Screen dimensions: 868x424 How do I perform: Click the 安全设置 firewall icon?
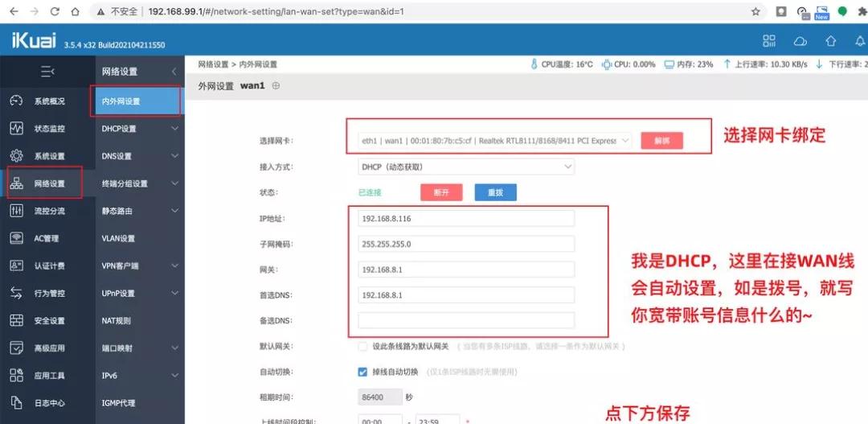tap(17, 320)
